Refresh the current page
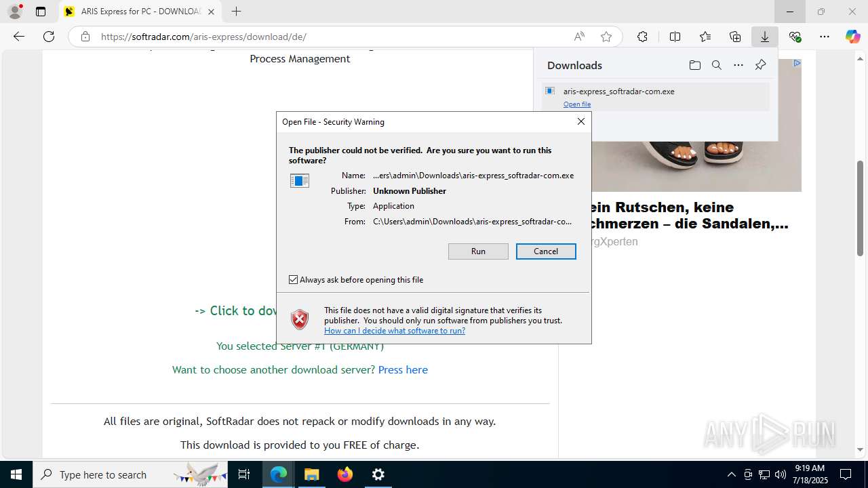 click(49, 37)
